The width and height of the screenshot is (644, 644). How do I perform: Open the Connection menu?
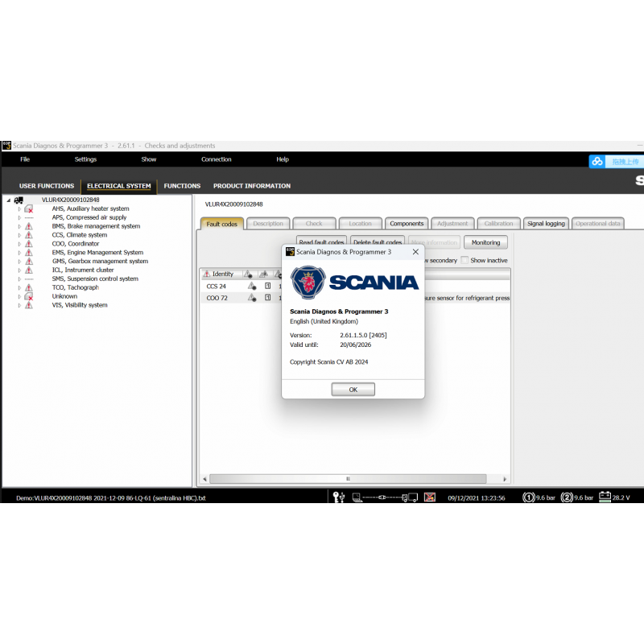[x=216, y=159]
